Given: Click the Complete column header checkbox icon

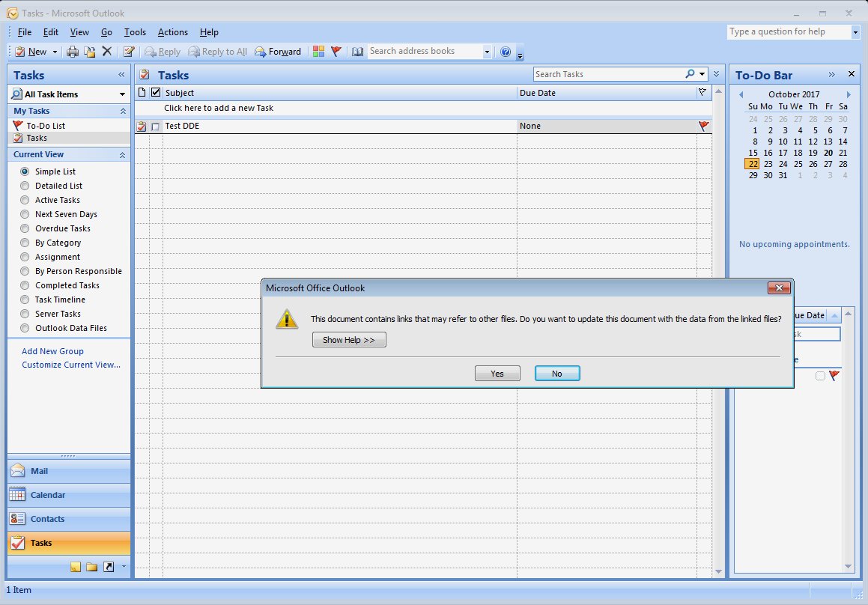Looking at the screenshot, I should tap(156, 92).
